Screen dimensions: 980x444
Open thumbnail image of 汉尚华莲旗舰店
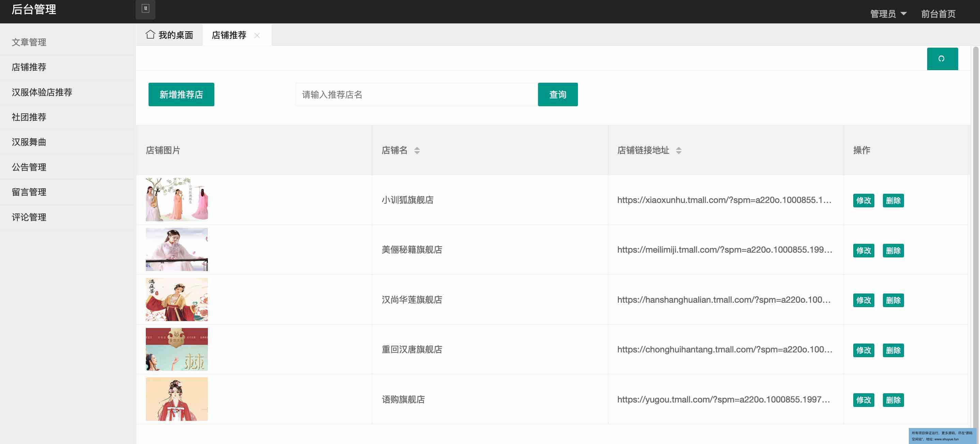177,300
